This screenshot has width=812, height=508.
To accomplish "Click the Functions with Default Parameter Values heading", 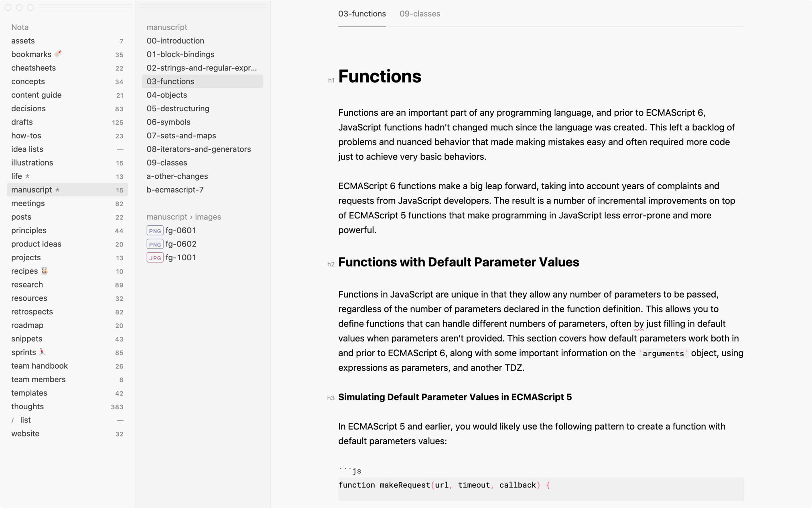I will click(459, 262).
